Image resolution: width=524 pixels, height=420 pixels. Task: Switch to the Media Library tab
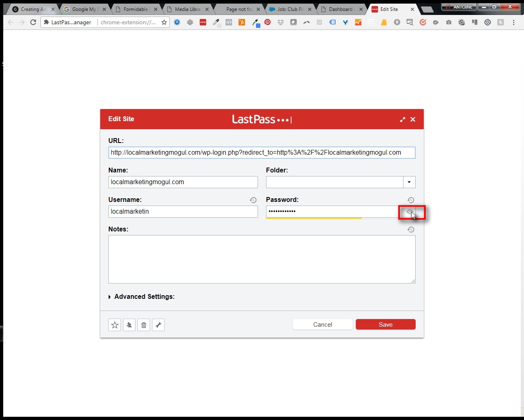pyautogui.click(x=187, y=9)
